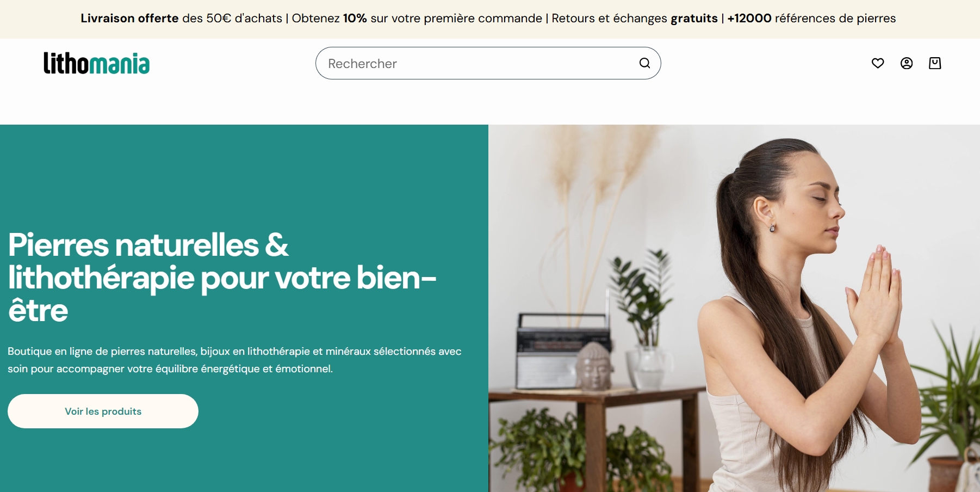The width and height of the screenshot is (980, 492).
Task: Open the wishlist heart icon
Action: coord(878,63)
